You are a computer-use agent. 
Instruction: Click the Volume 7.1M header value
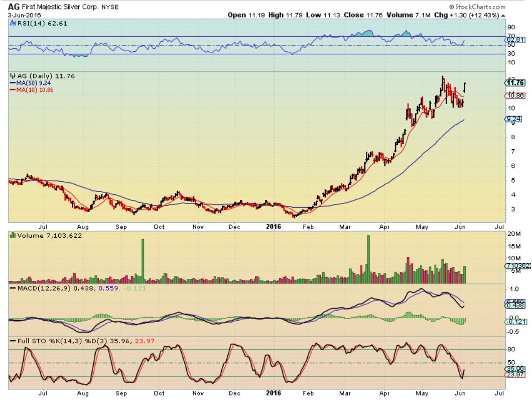tap(408, 15)
